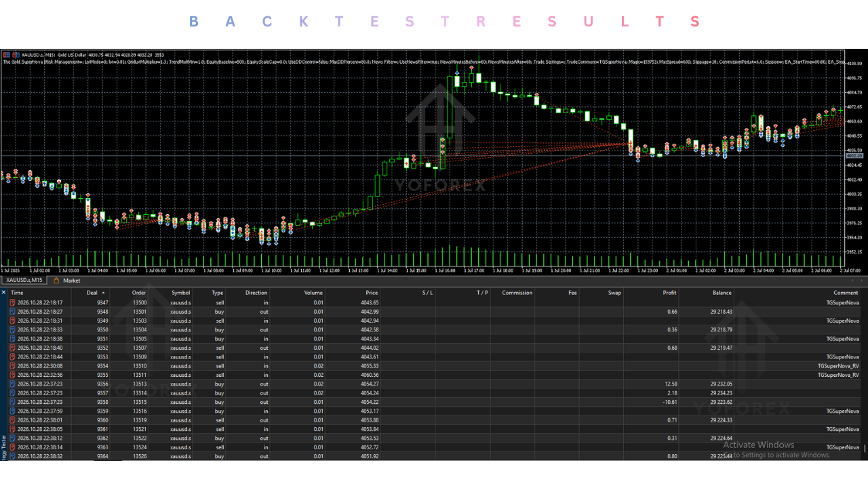
Task: Sort by the Commission column header
Action: click(x=517, y=293)
